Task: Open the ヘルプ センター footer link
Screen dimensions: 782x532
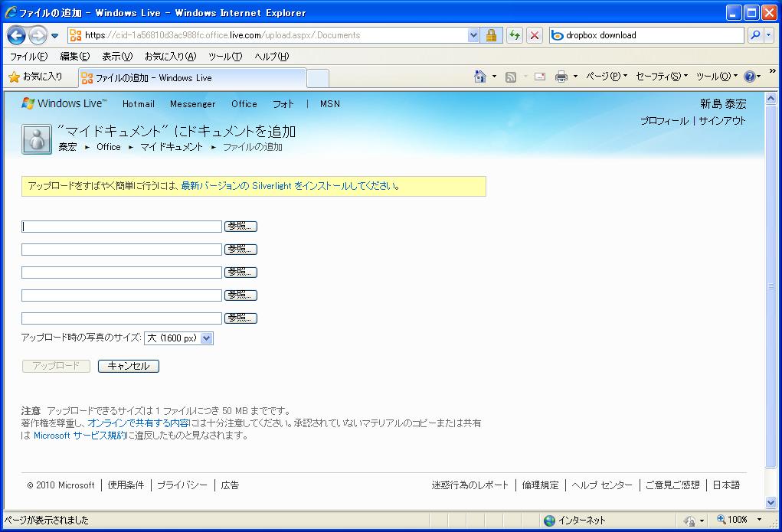Action: click(602, 485)
